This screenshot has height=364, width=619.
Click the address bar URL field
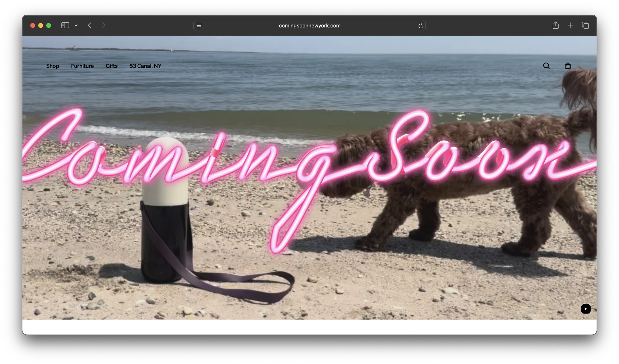(309, 25)
